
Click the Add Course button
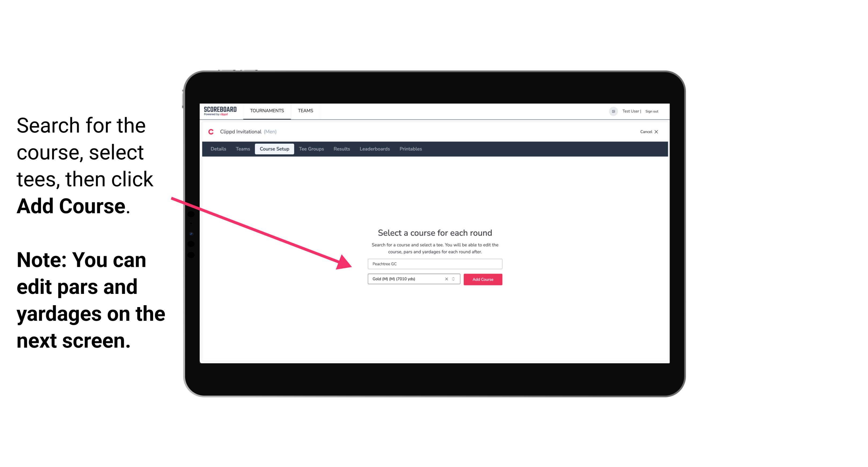coord(483,279)
